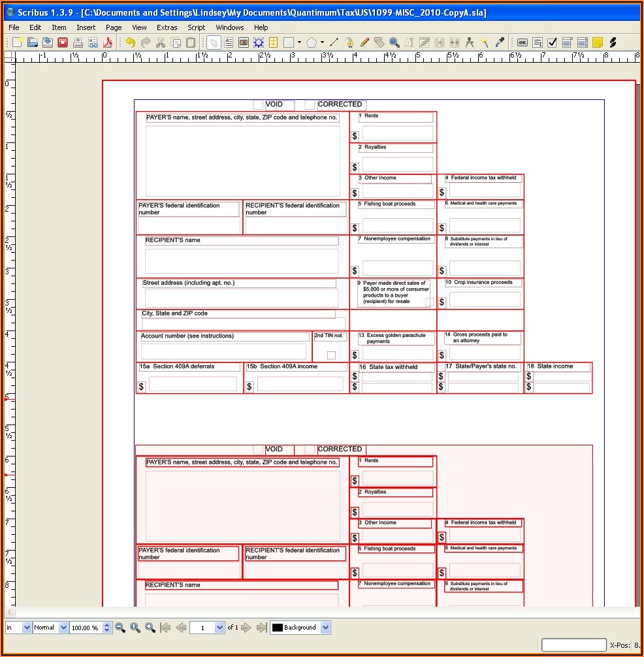Insert a PDF check box field
Viewport: 644px width, 657px height.
552,42
